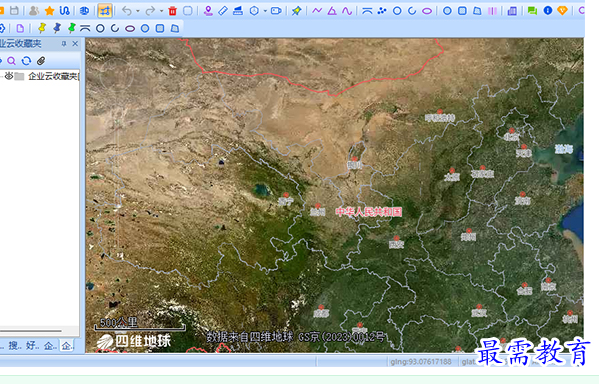Click the Save disk icon
The height and width of the screenshot is (384, 599).
(14, 11)
